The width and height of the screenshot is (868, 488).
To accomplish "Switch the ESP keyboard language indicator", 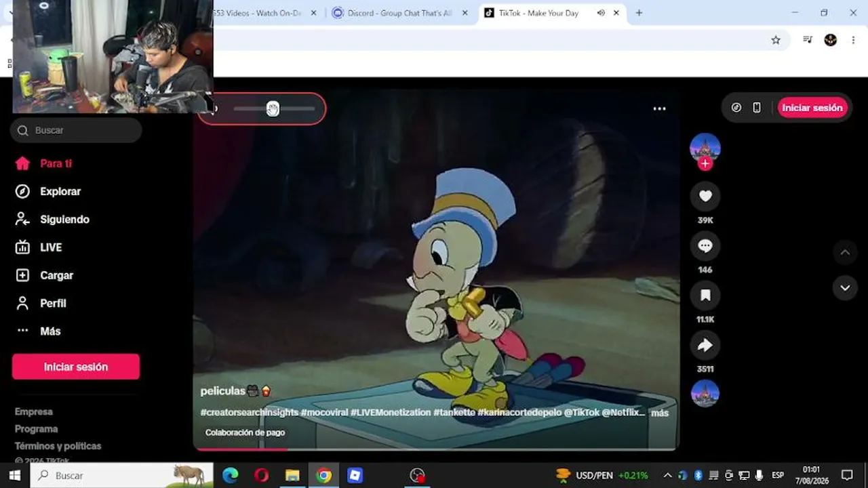I will 778,475.
